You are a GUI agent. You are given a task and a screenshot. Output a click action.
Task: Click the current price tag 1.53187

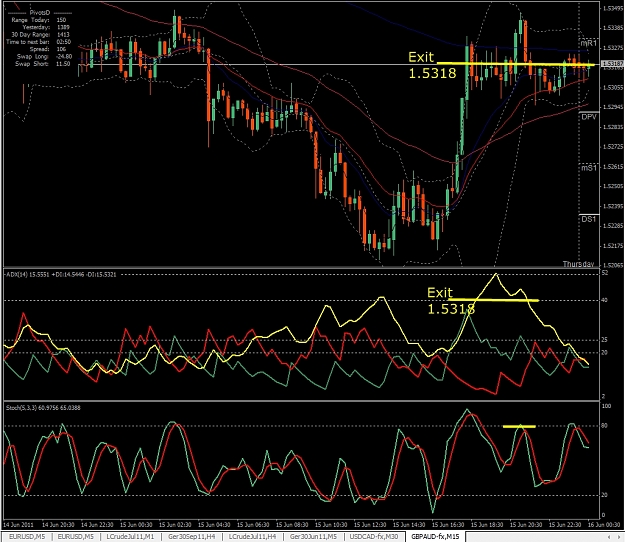pos(612,64)
